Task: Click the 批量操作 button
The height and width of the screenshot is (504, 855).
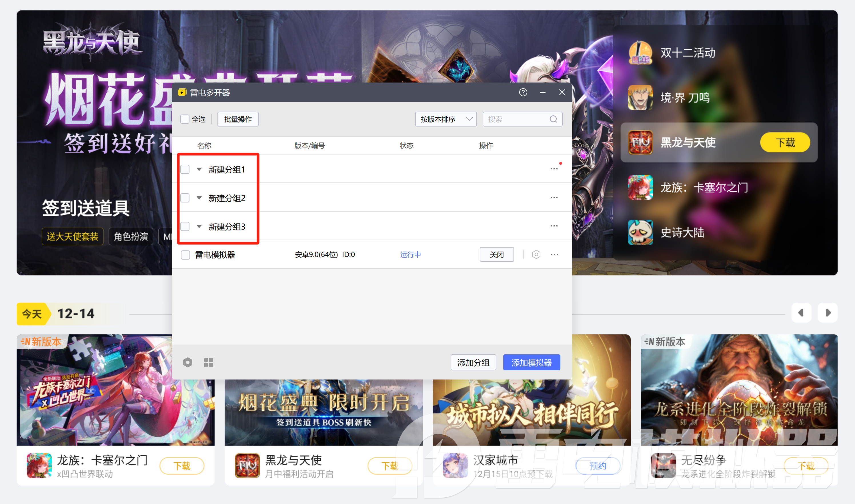Action: pyautogui.click(x=238, y=119)
